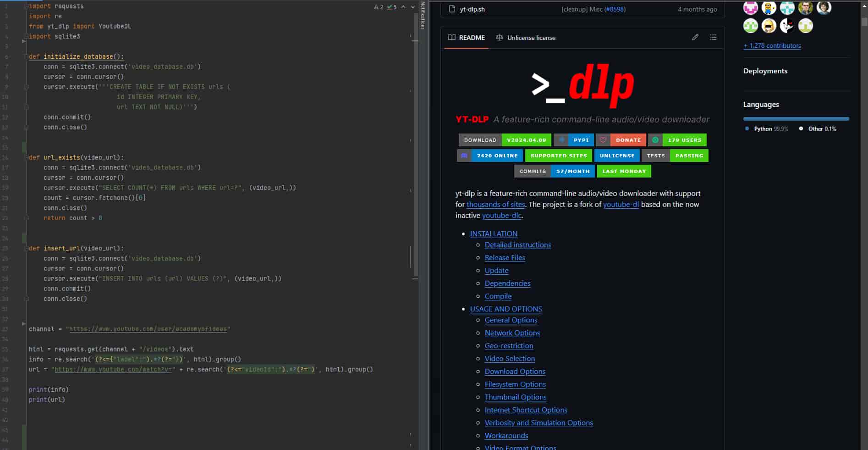Click the TESTS PASSING badge
Screen dimensions: 868x450
(675, 156)
